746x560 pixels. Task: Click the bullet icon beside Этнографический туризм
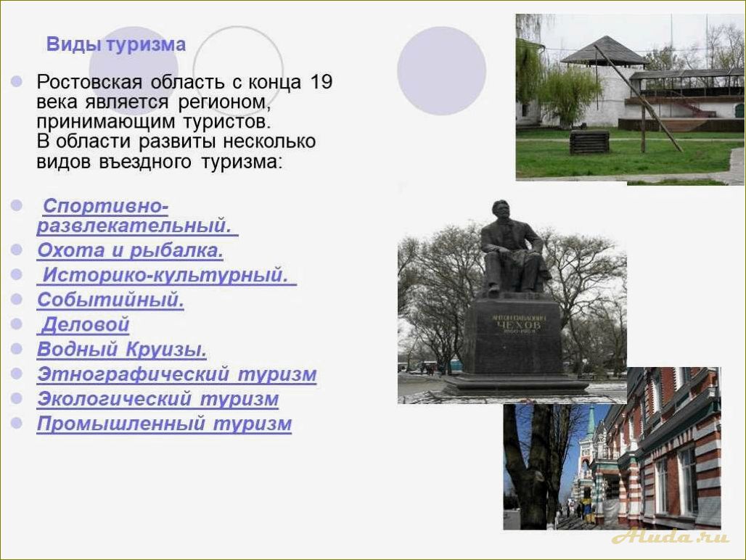16,375
